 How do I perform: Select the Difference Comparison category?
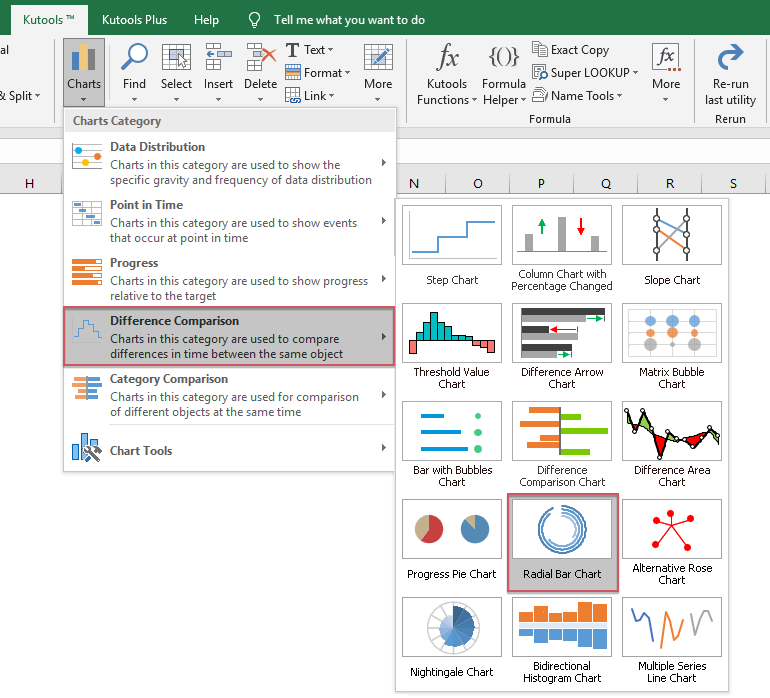(x=229, y=337)
